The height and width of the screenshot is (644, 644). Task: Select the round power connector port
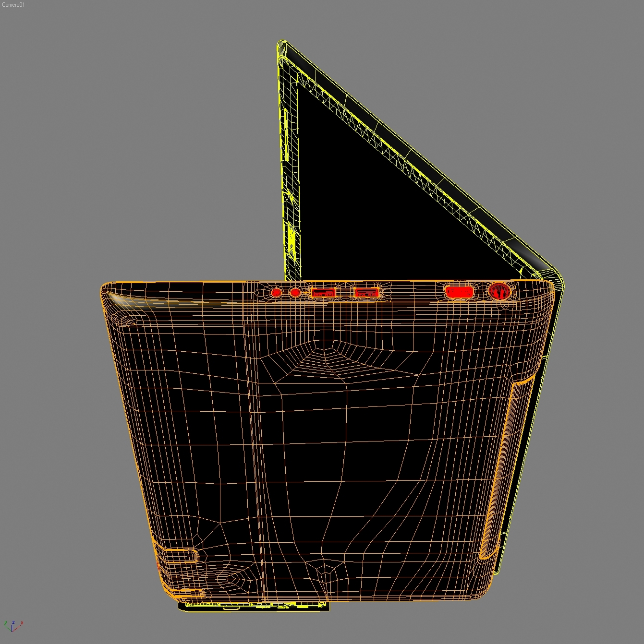coord(499,291)
